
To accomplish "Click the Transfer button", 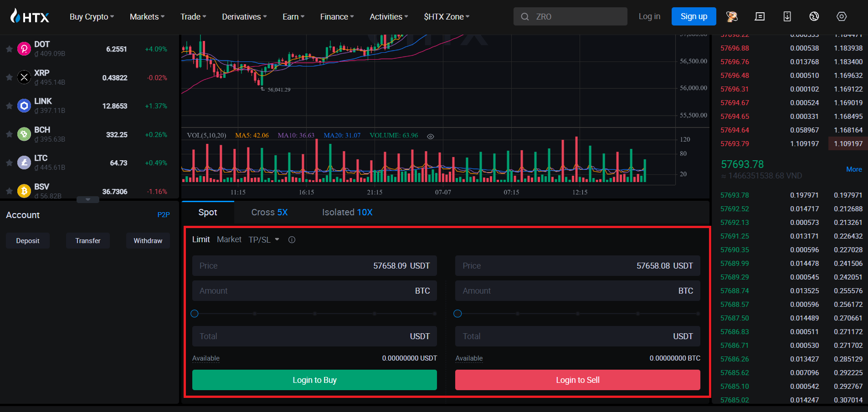I will [x=88, y=240].
